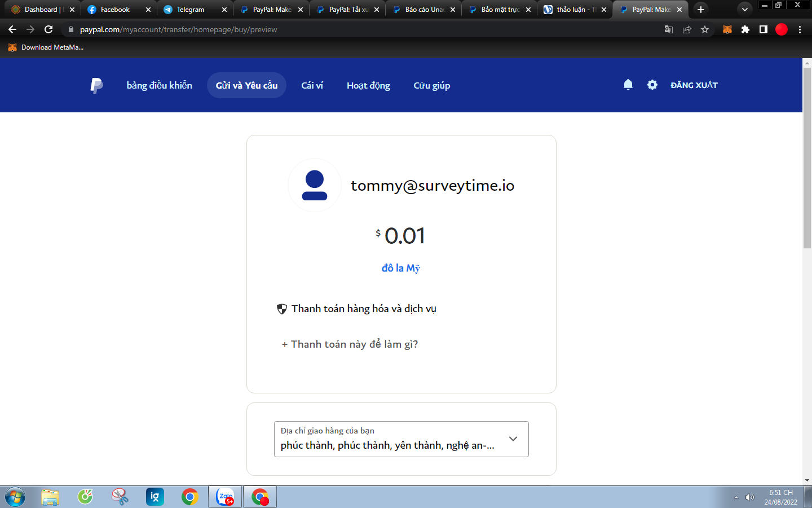Reload the PayPal page
Screen dimensions: 812x508
coord(48,29)
